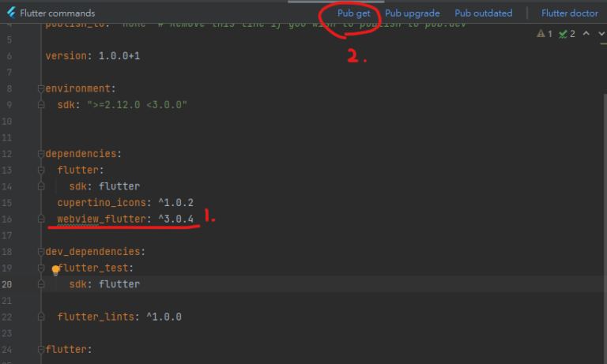The height and width of the screenshot is (364, 607).
Task: Open Pub outdated link
Action: click(x=483, y=13)
